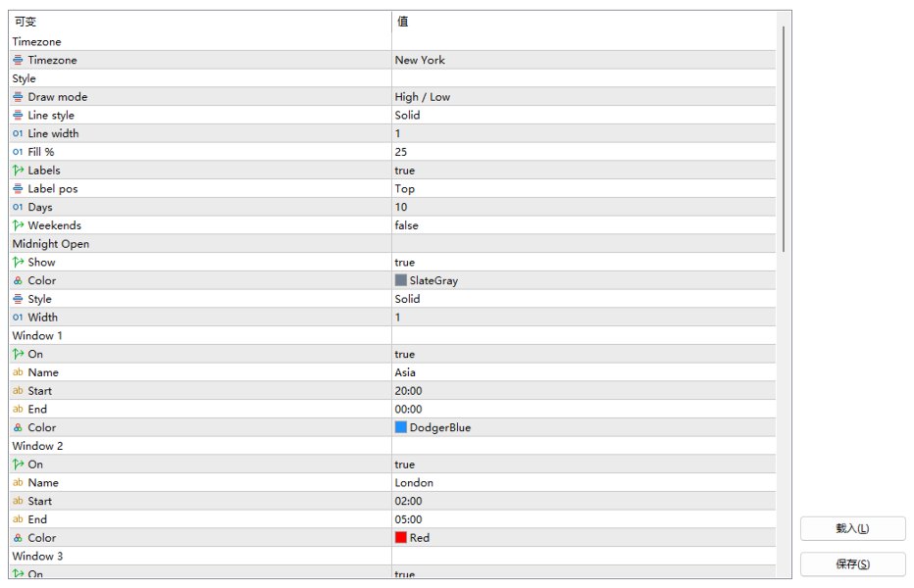Click the enum icon beside Timezone parameter

(18, 60)
